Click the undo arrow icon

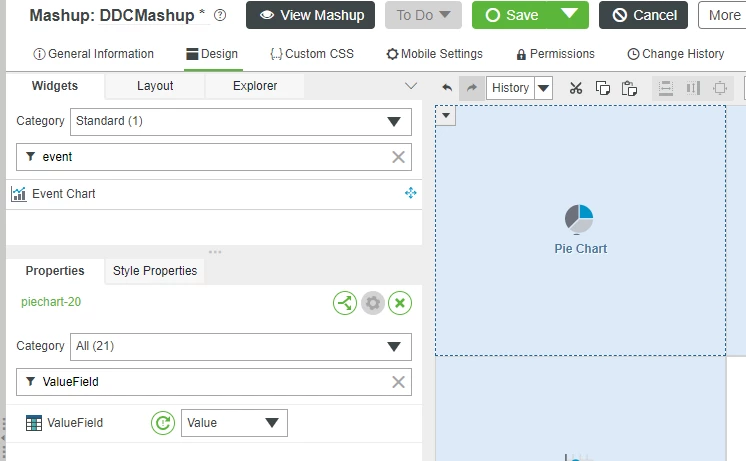point(447,88)
